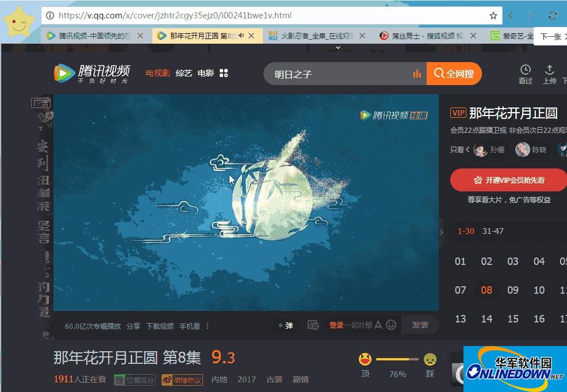The image size is (567, 392).
Task: Open the emoji smiley icon
Action: pyautogui.click(x=391, y=325)
